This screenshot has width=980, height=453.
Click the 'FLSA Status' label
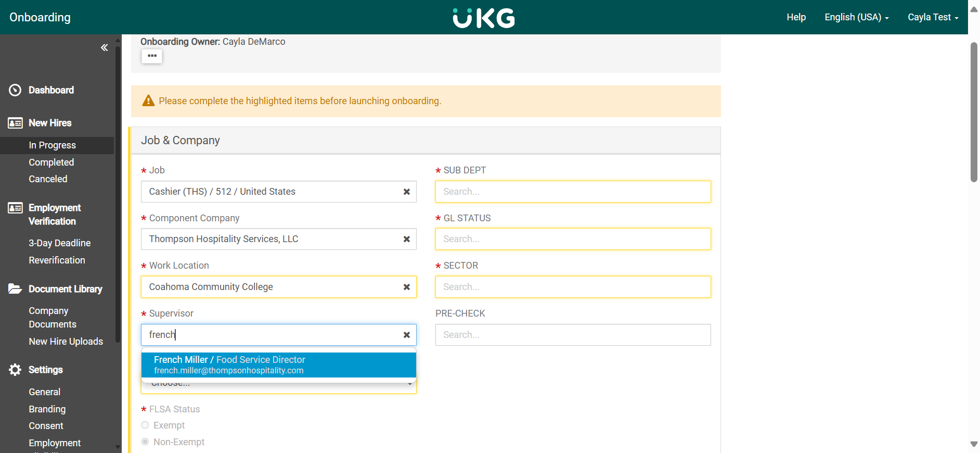click(x=174, y=409)
